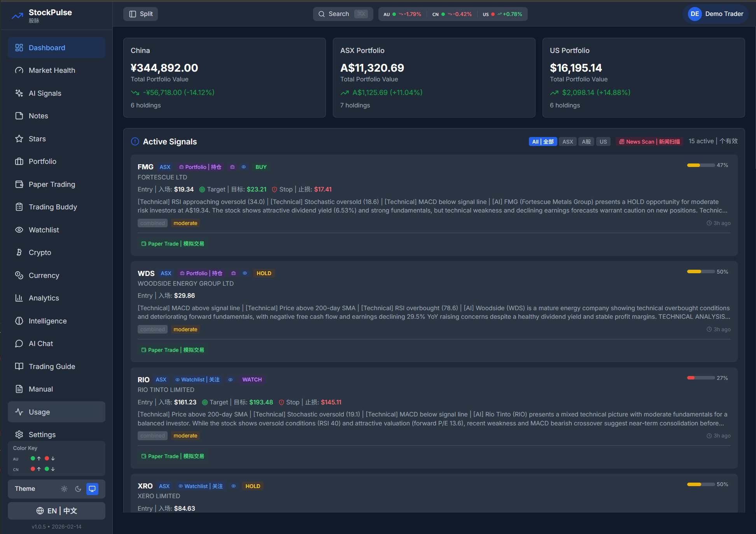Switch language using the EN | 中文 selector
The width and height of the screenshot is (756, 534).
pos(56,511)
